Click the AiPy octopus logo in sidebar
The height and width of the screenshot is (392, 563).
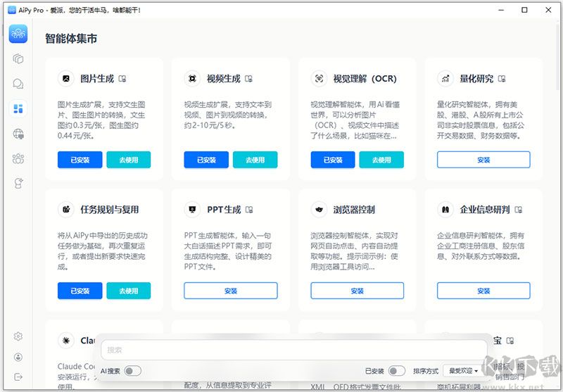click(x=18, y=34)
